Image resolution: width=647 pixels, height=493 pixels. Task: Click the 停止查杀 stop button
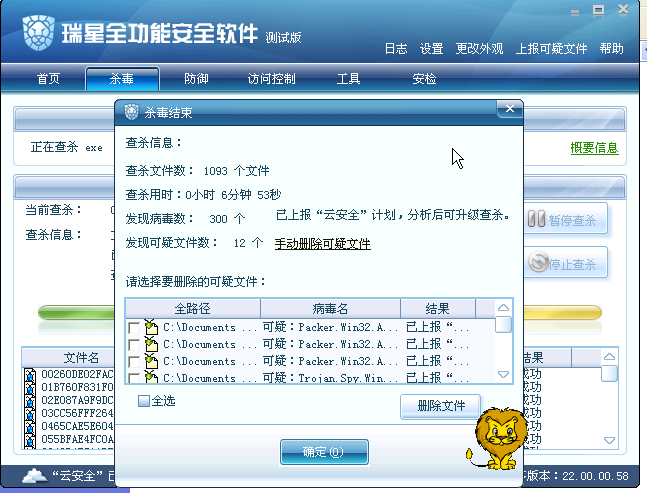[566, 262]
